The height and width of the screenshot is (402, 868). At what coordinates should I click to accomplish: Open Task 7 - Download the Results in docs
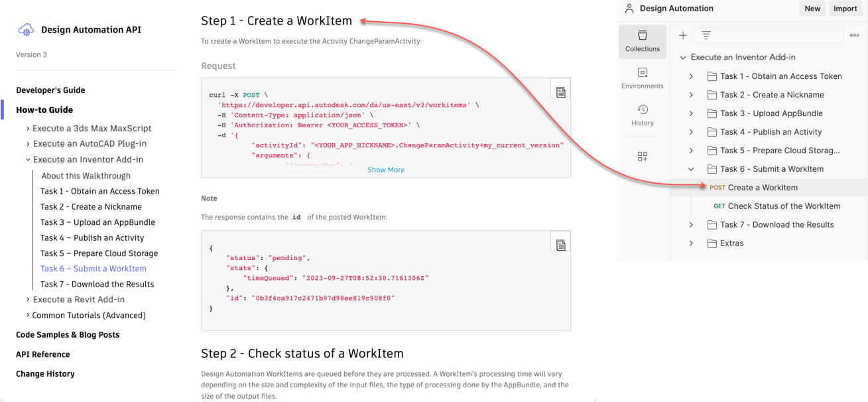click(97, 285)
